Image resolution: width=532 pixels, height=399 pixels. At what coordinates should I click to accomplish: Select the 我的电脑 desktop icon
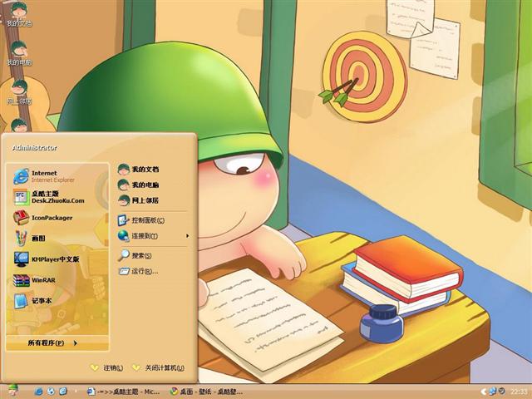point(19,53)
